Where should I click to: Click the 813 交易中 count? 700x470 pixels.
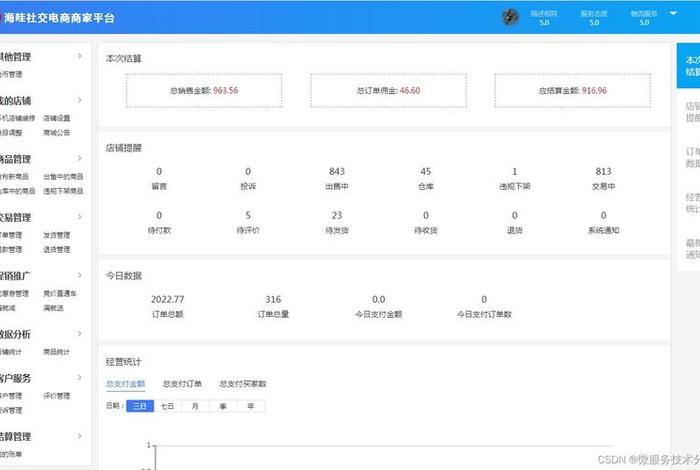604,171
